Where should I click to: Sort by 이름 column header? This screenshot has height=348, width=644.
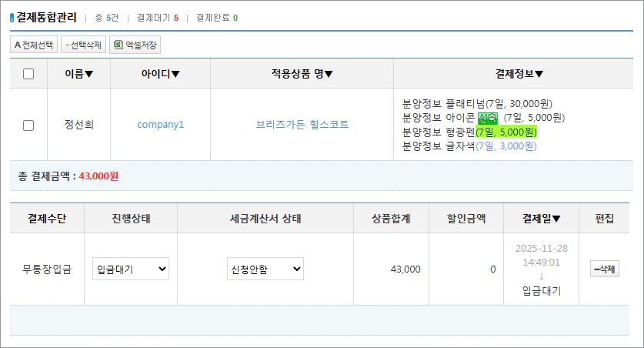click(78, 74)
